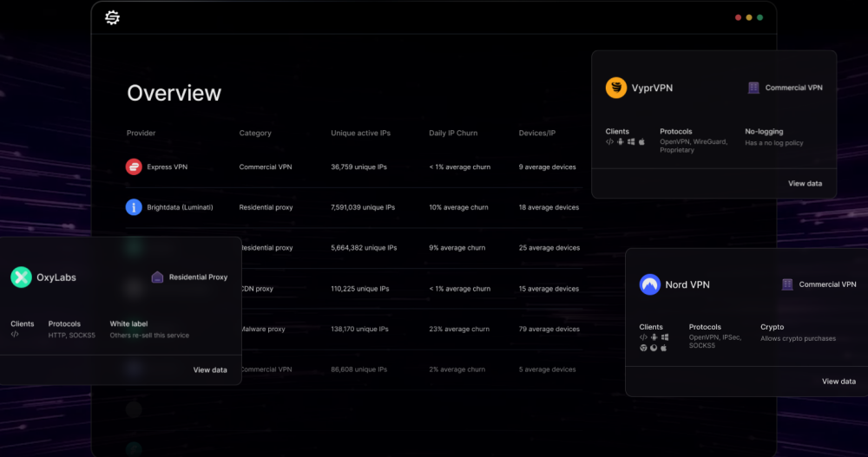868x457 pixels.
Task: Click the Devices/IP column header
Action: click(x=537, y=133)
